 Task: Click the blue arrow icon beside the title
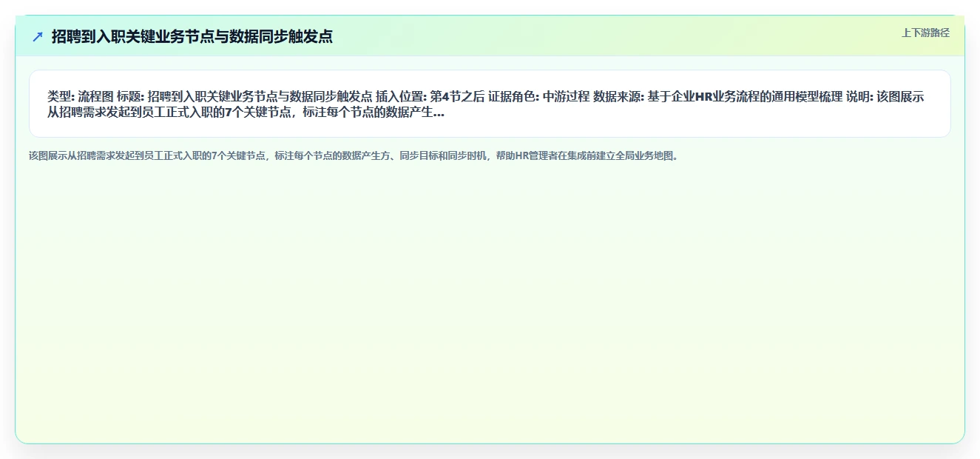38,36
